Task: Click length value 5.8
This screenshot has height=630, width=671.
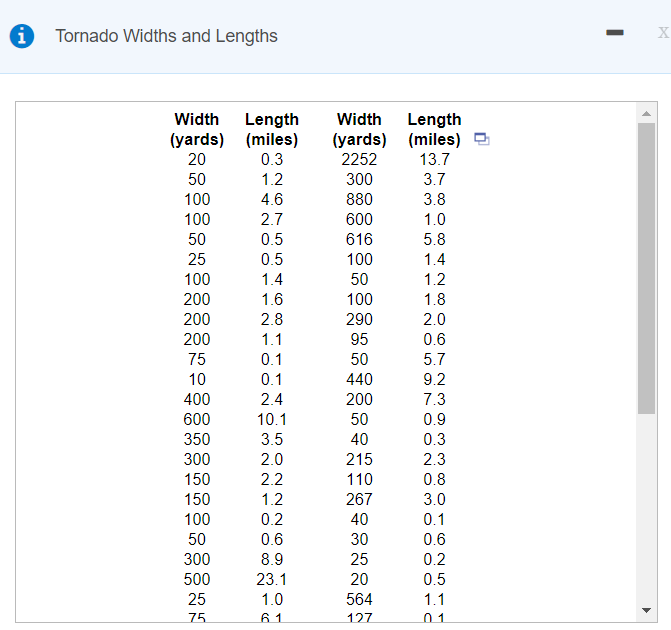Action: (x=434, y=240)
